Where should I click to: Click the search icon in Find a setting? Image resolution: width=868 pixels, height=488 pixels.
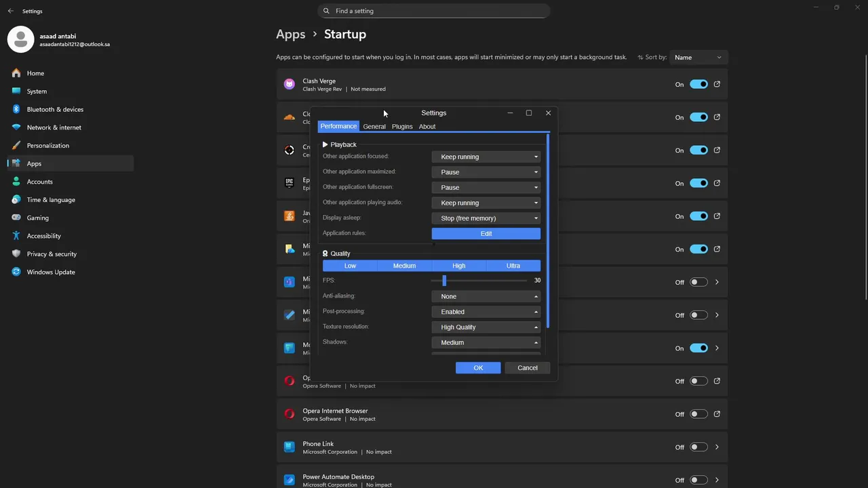click(x=326, y=11)
